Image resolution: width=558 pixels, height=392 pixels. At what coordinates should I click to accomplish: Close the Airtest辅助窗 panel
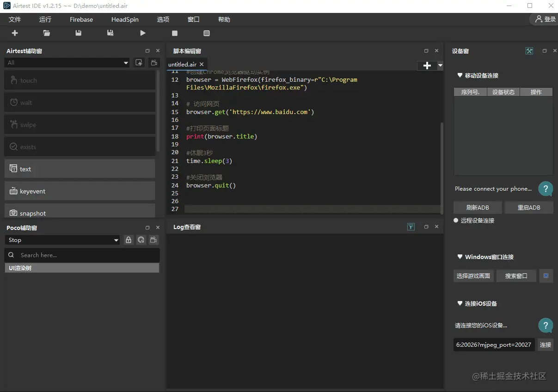[x=158, y=51]
